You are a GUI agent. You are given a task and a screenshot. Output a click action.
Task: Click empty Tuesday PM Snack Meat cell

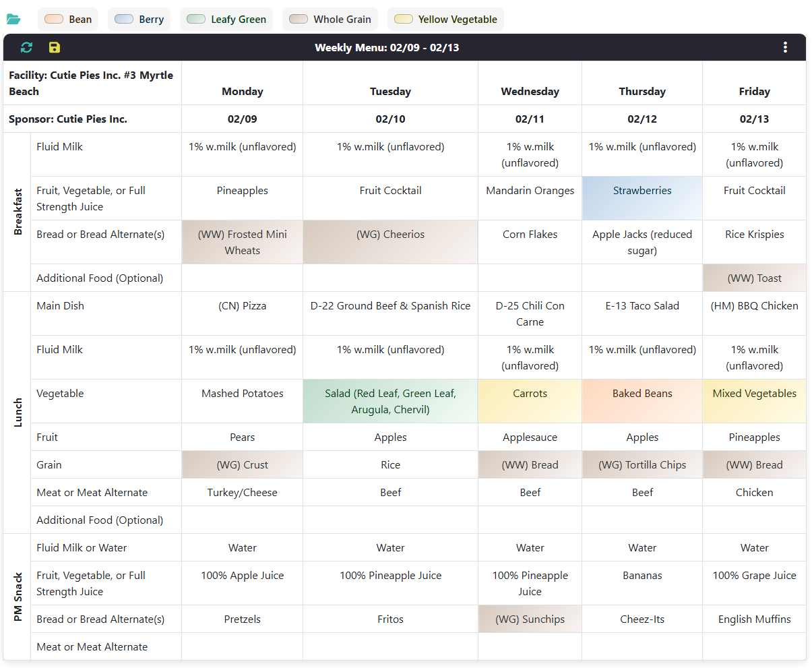click(x=390, y=646)
